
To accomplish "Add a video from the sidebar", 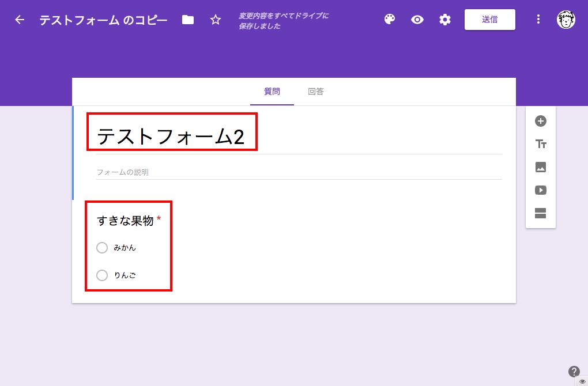I will coord(540,190).
